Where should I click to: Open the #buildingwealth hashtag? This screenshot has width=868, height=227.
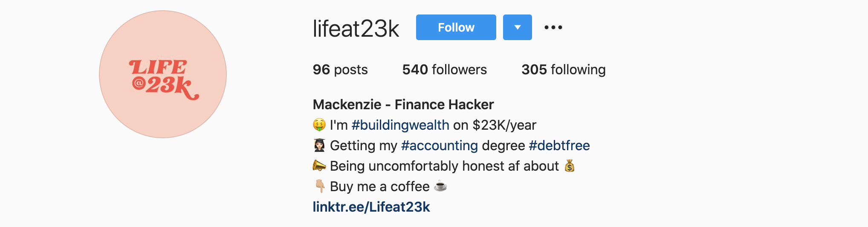400,125
